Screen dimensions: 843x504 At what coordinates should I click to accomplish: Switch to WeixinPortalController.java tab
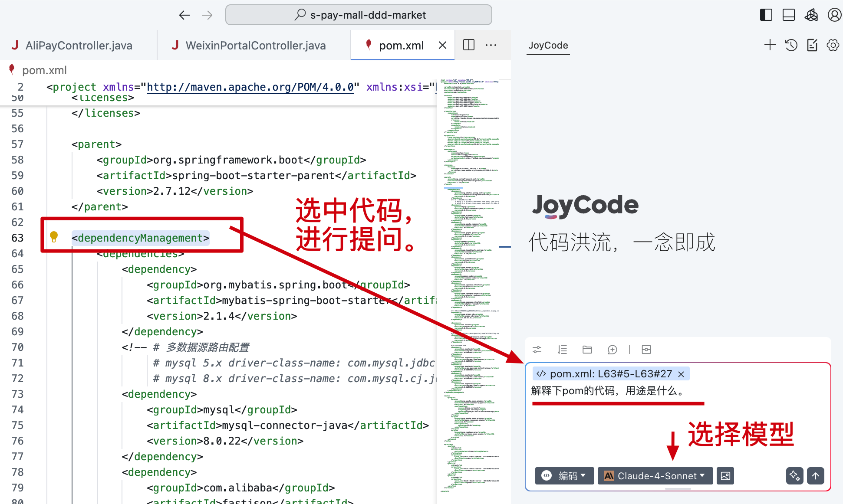[255, 46]
